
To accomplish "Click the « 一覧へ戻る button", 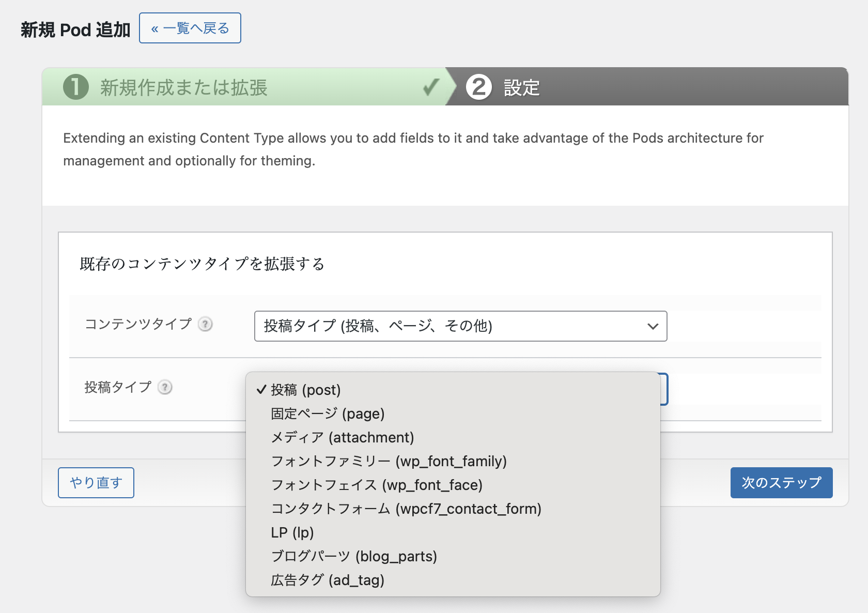I will coord(190,28).
